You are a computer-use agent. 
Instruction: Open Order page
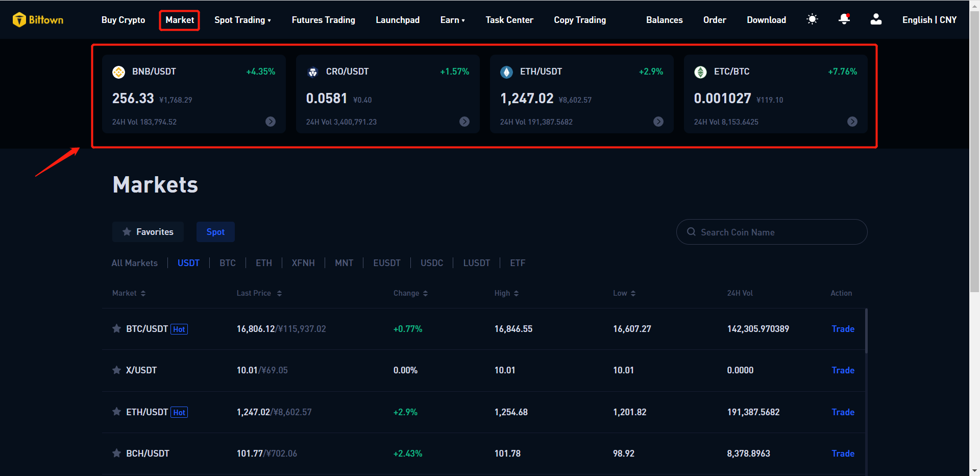point(715,20)
